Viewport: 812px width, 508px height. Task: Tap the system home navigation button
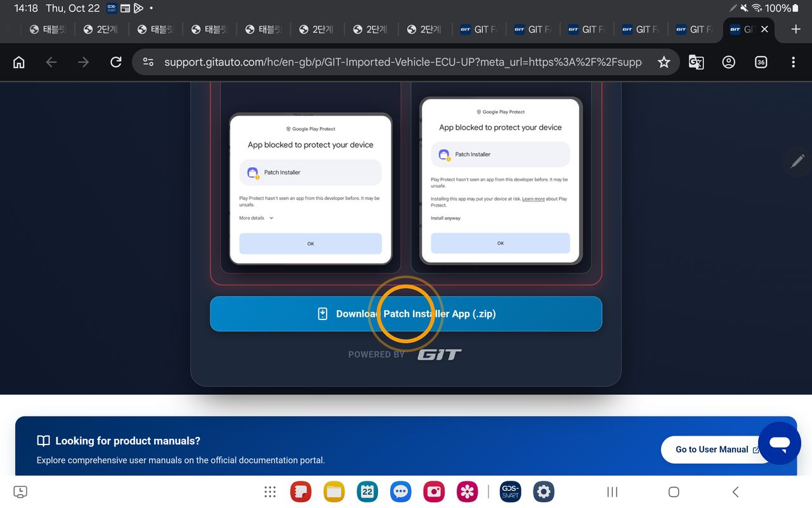[x=674, y=491]
